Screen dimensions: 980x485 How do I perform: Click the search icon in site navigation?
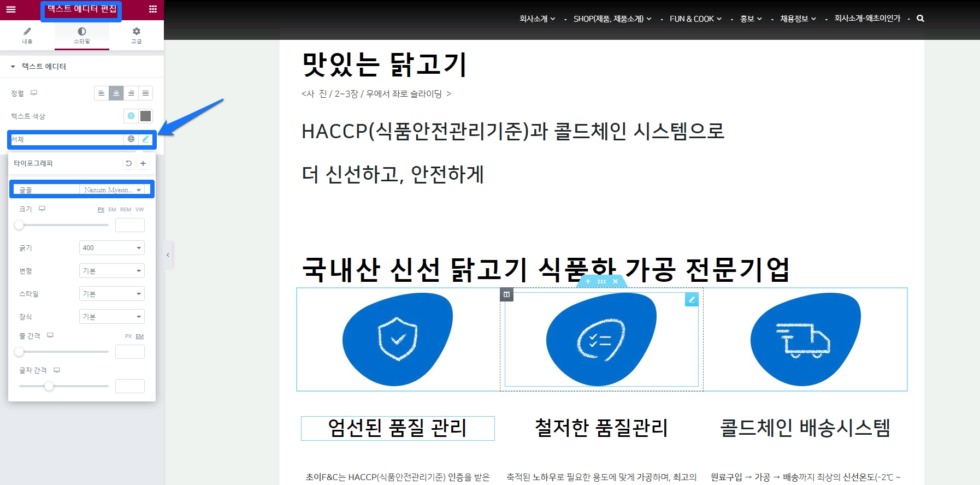pyautogui.click(x=920, y=19)
